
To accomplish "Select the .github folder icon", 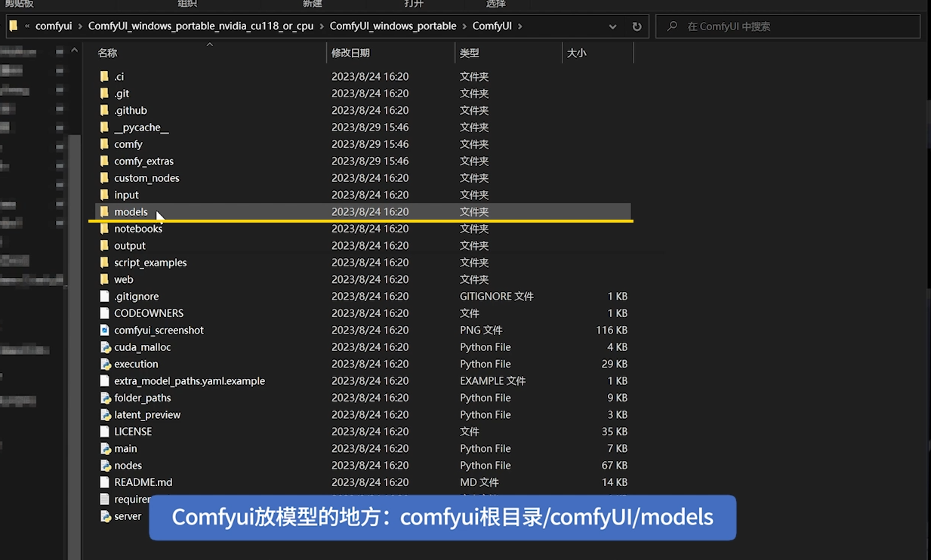I will pos(104,110).
